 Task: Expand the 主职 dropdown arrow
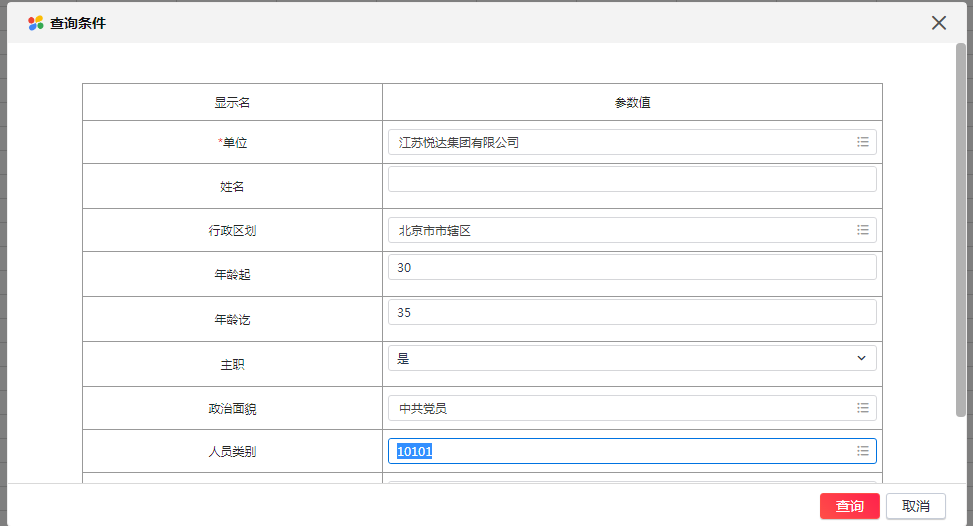click(x=861, y=358)
